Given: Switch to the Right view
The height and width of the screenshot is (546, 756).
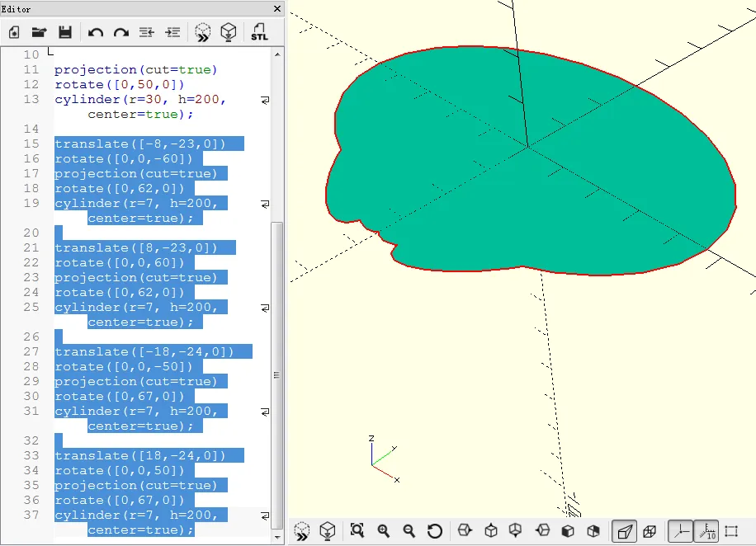Looking at the screenshot, I should 465,530.
